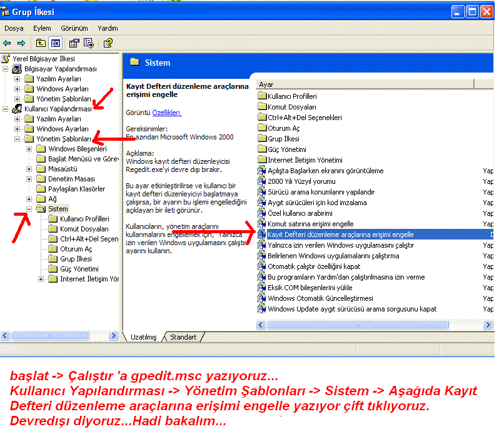The width and height of the screenshot is (504, 444).
Task: Toggle the Show/Hide console tree icon
Action: (x=55, y=43)
